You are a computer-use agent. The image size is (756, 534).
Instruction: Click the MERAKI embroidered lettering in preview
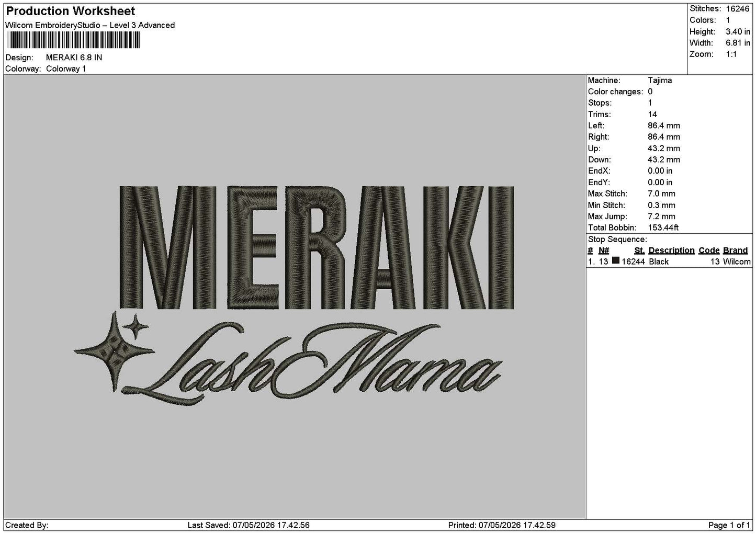click(317, 246)
